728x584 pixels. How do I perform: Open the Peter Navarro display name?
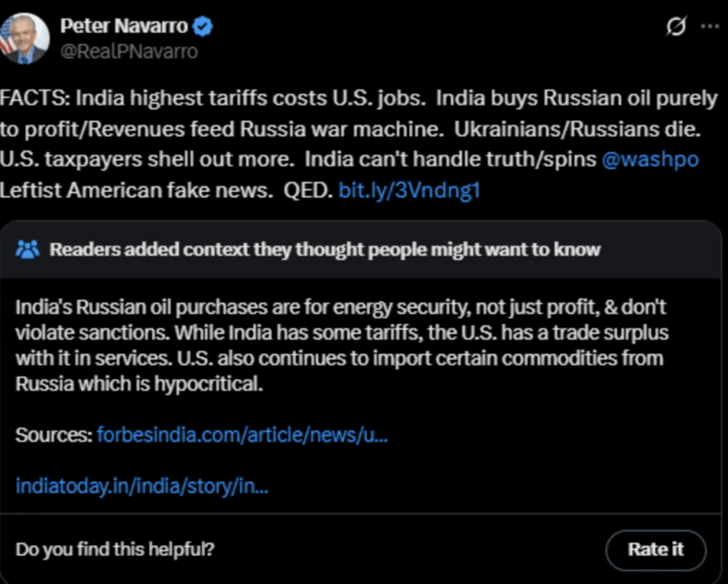[124, 27]
